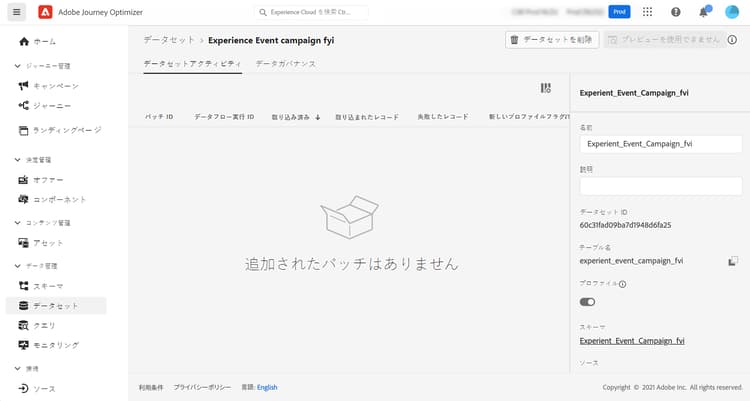Sort by 取り込み済み column arrow

318,117
